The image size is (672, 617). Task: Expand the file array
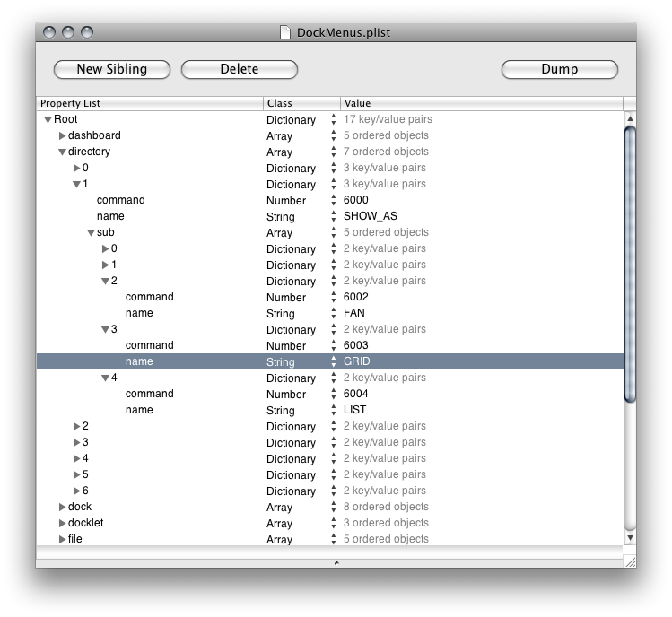point(62,540)
